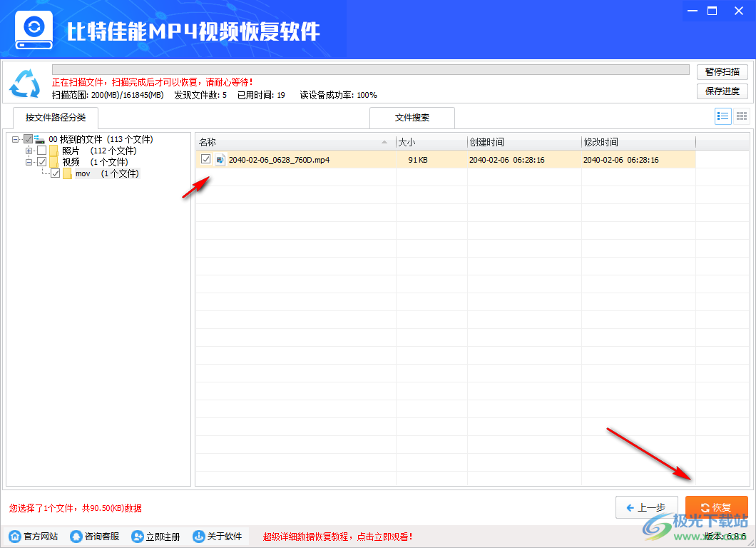Select 00 找到的文件 (113 个文件) tree row
The height and width of the screenshot is (548, 756).
101,139
